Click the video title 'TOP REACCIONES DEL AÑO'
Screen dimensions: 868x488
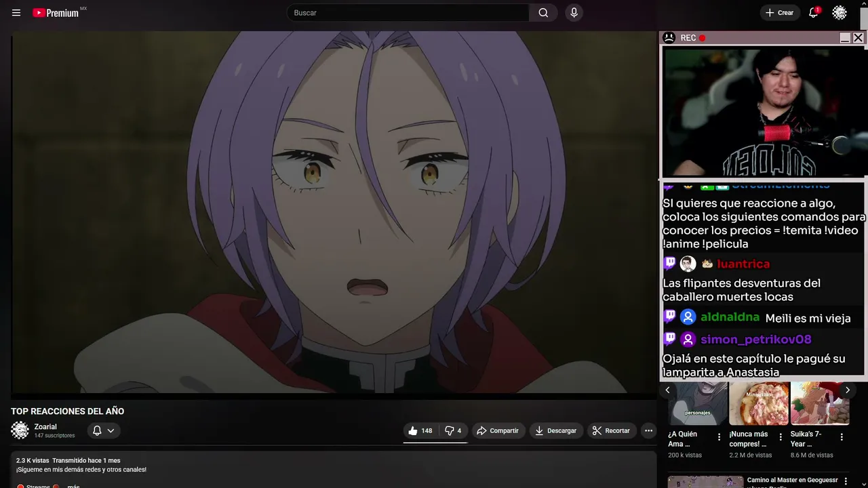[67, 411]
